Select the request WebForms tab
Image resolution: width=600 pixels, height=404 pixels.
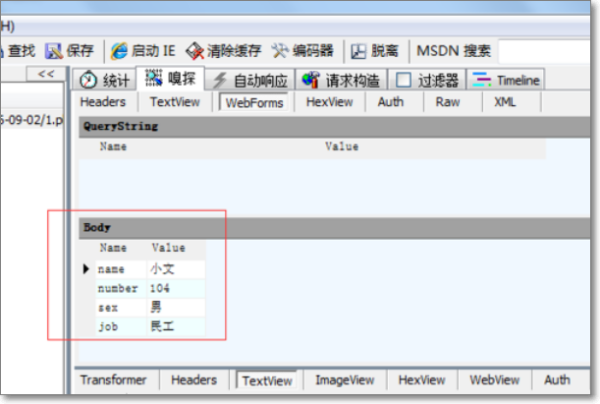pyautogui.click(x=254, y=103)
